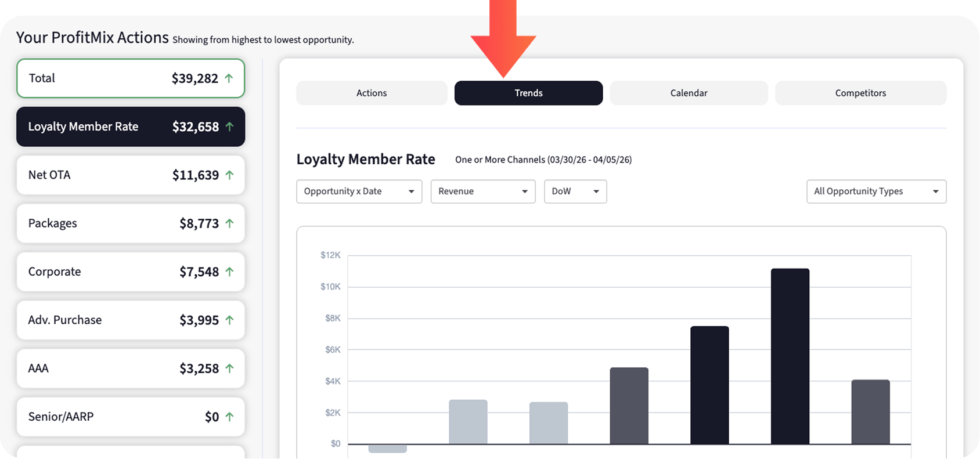980x459 pixels.
Task: Click green up arrow beside Total amount
Action: click(x=229, y=78)
